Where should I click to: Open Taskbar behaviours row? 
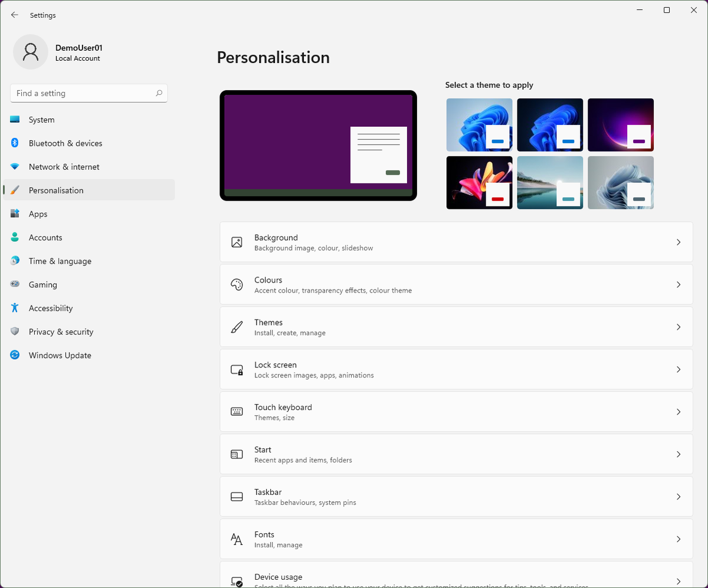tap(456, 497)
